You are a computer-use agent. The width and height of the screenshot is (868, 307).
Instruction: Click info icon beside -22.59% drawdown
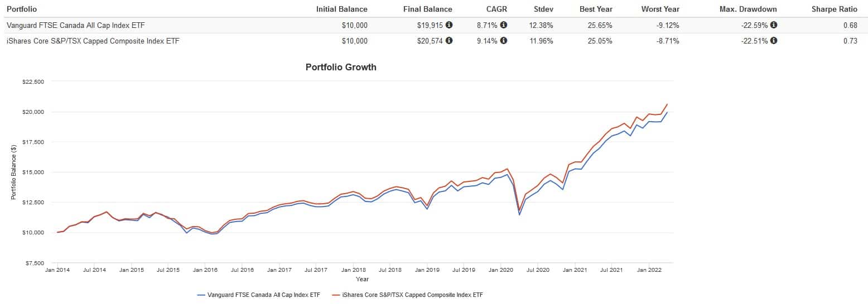[774, 25]
